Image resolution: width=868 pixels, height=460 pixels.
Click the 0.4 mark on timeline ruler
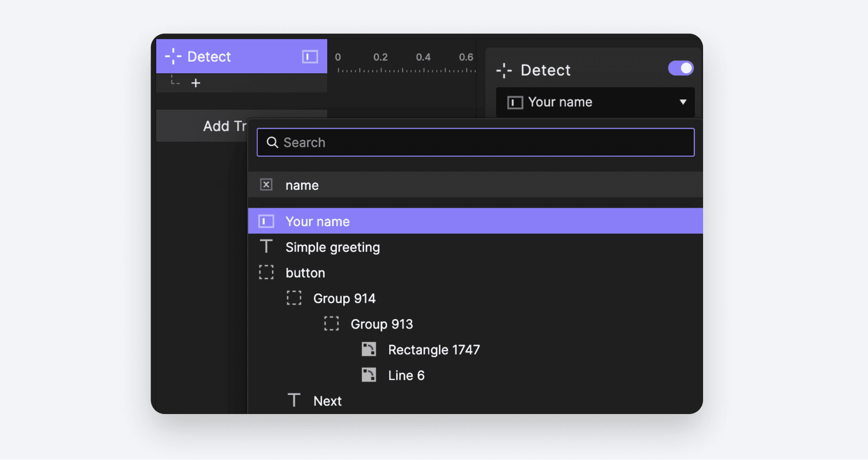(423, 57)
